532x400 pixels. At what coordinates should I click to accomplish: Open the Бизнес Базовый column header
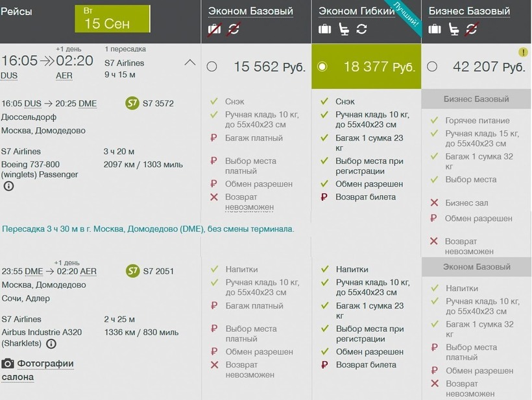tap(469, 11)
